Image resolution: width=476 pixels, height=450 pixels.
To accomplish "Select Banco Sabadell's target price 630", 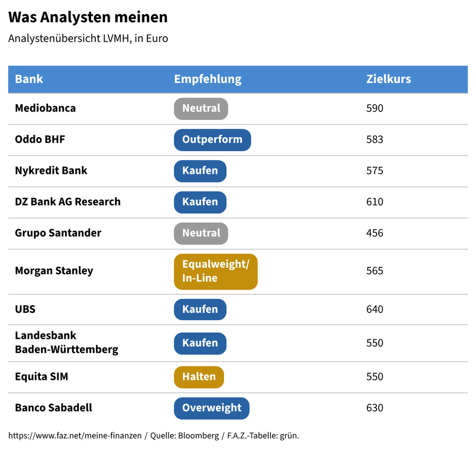I will click(375, 408).
